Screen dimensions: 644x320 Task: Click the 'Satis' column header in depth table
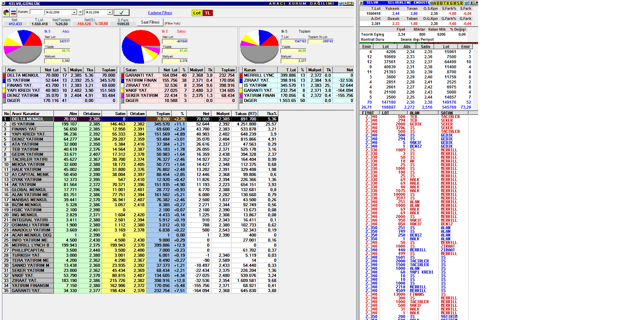[425, 47]
